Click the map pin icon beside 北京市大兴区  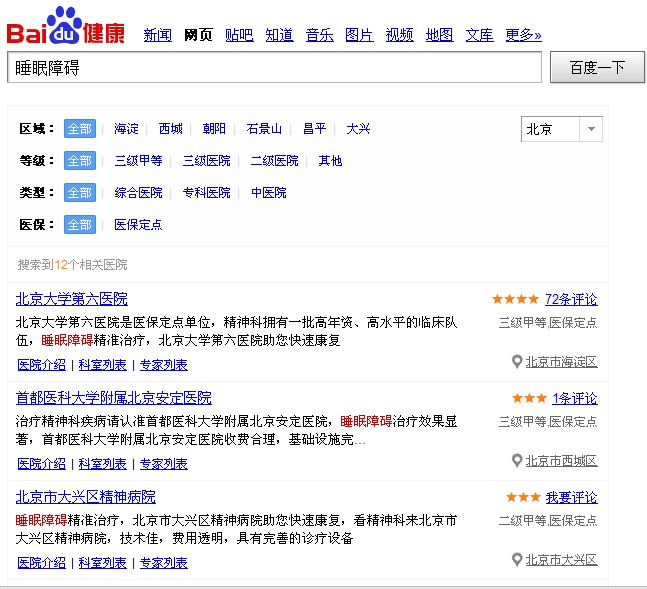[517, 560]
